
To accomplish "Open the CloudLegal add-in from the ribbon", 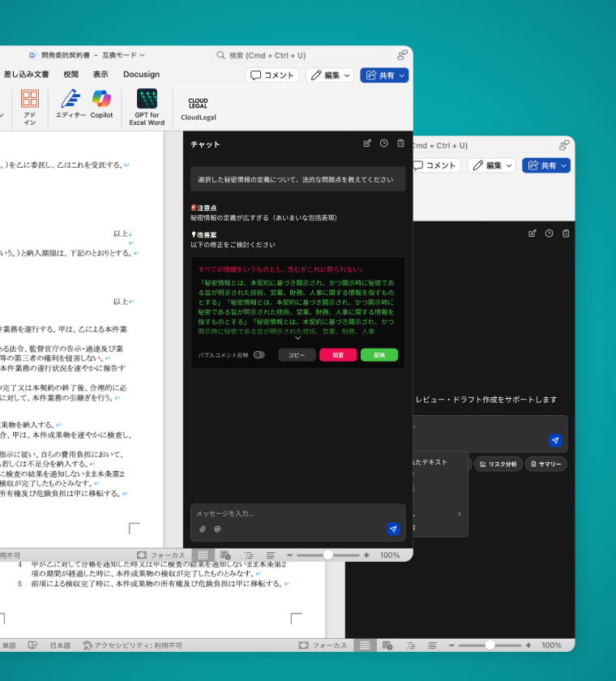I will click(x=198, y=108).
